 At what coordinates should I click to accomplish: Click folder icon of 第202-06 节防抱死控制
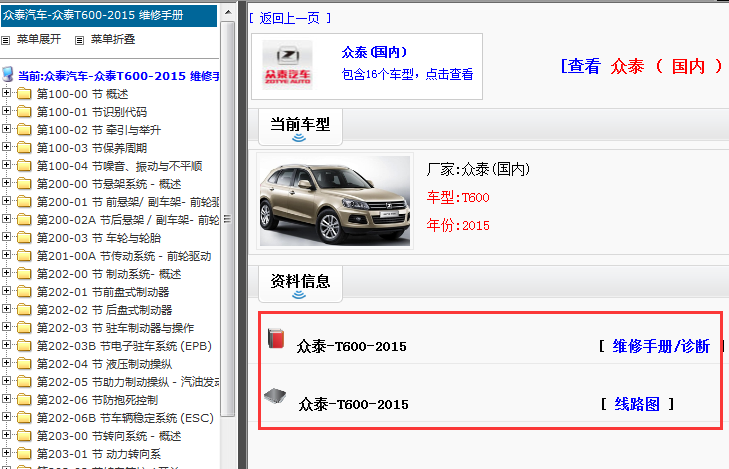(x=24, y=400)
